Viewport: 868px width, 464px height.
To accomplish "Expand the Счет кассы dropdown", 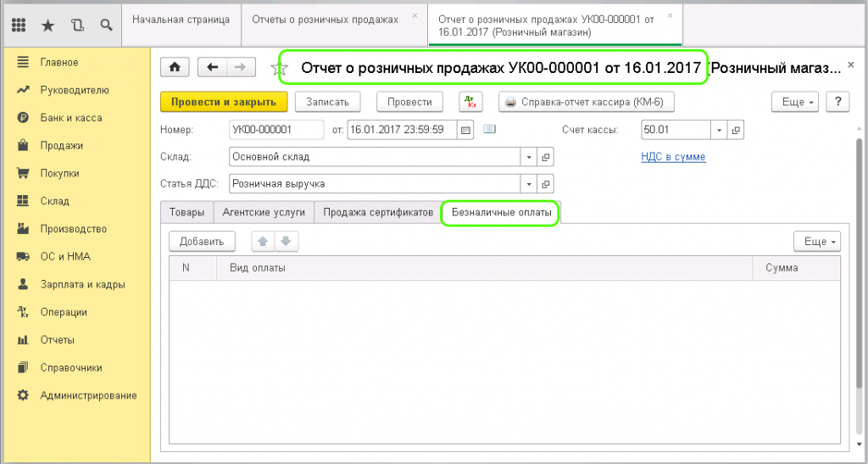I will tap(718, 130).
